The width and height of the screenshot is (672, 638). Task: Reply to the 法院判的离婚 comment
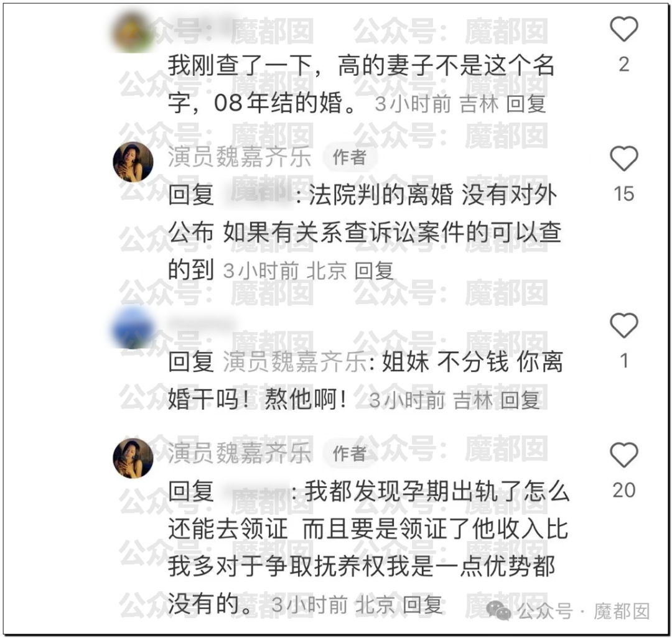[374, 271]
